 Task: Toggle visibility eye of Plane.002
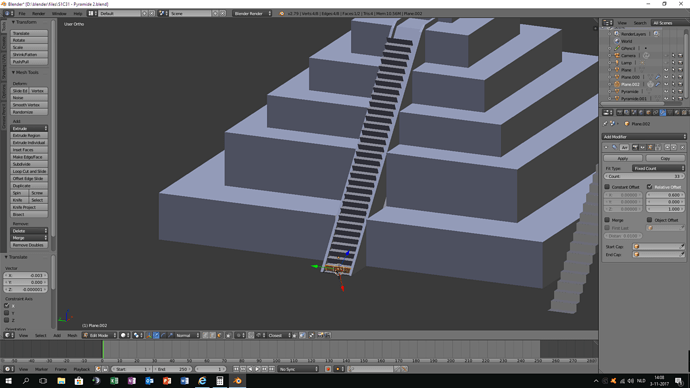tap(666, 84)
